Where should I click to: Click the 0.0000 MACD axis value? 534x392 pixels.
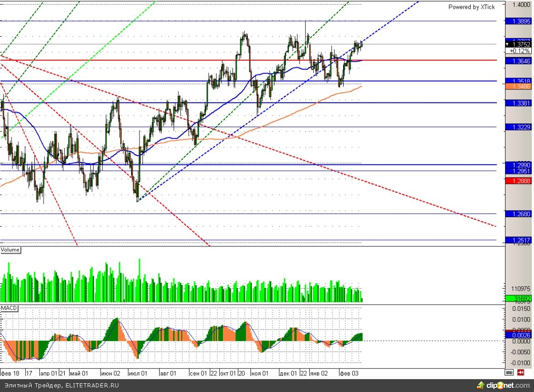[521, 341]
